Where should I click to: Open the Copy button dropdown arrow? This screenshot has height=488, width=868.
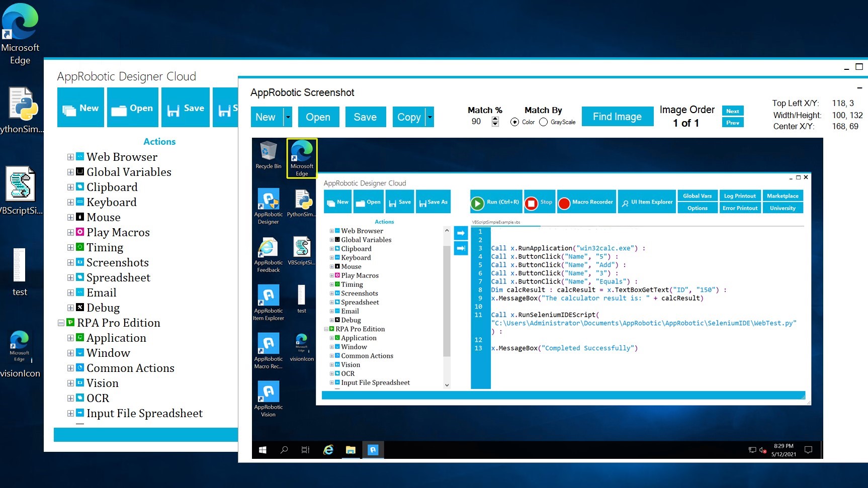coord(429,117)
